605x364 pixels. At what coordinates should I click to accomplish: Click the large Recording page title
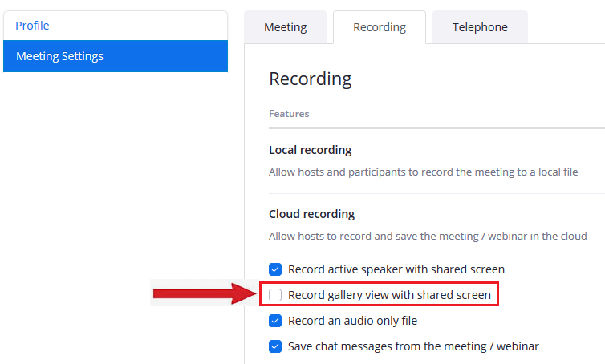311,79
